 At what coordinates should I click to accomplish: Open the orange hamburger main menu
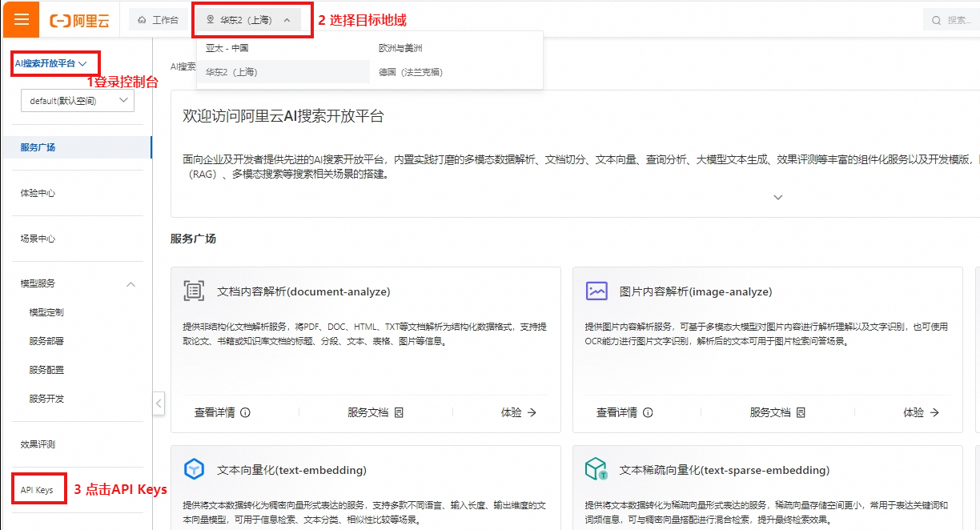(21, 19)
